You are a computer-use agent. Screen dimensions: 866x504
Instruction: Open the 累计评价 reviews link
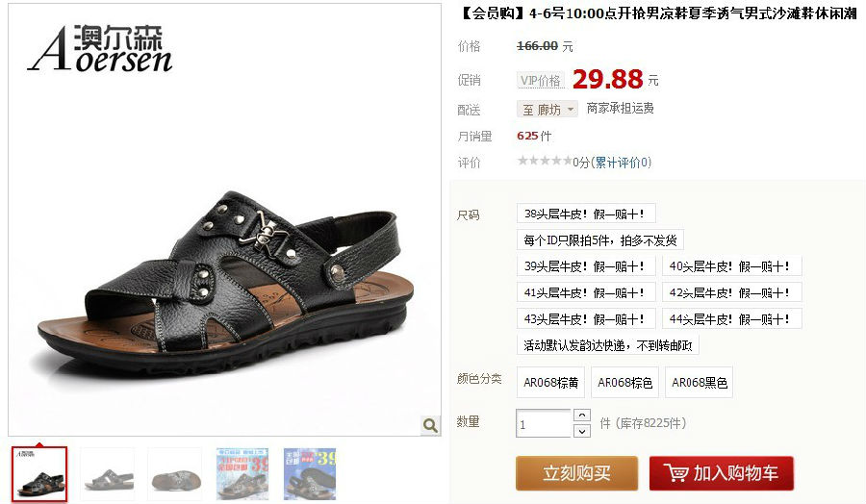(621, 163)
